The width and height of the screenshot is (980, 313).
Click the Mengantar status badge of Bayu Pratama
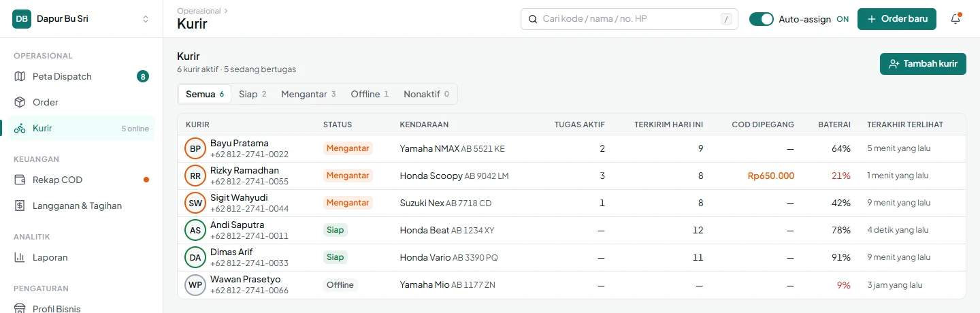(x=348, y=148)
